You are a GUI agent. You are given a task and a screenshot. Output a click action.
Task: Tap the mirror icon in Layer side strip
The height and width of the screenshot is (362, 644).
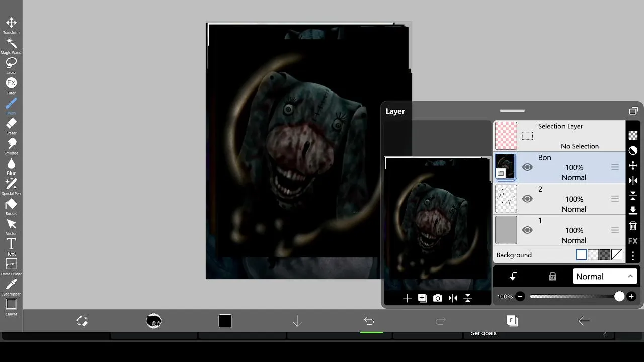point(633,180)
